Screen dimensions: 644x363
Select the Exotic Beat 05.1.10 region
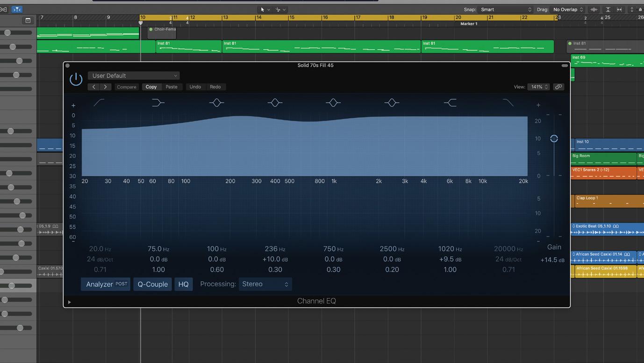(607, 229)
